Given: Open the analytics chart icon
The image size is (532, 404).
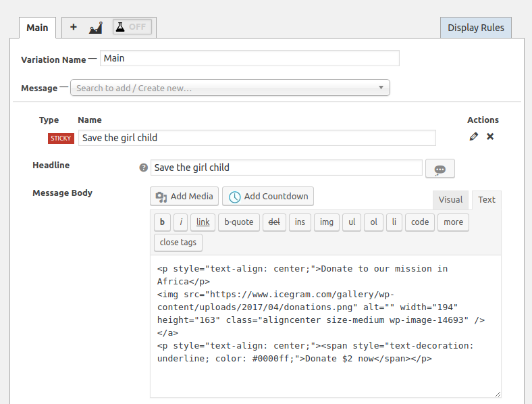Looking at the screenshot, I should click(x=96, y=28).
